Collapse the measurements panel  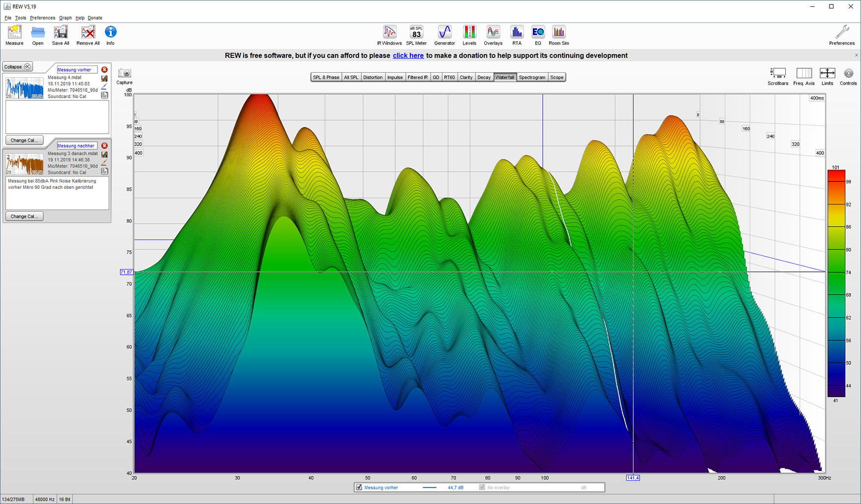18,66
